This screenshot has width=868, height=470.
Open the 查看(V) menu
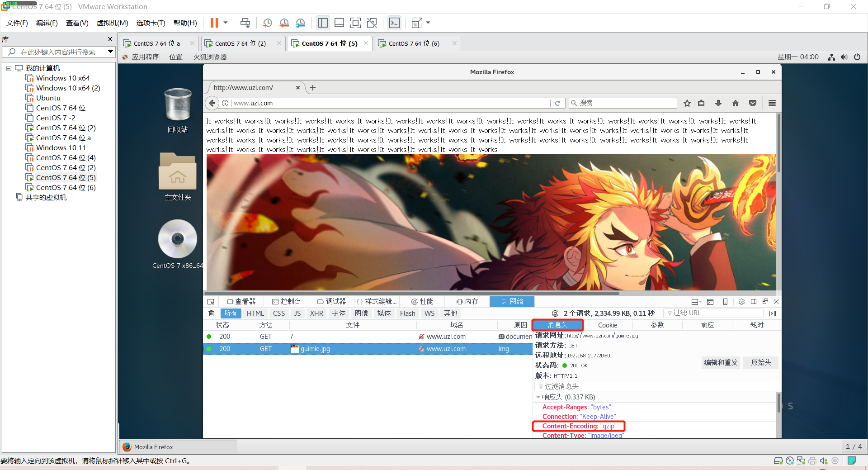(77, 23)
